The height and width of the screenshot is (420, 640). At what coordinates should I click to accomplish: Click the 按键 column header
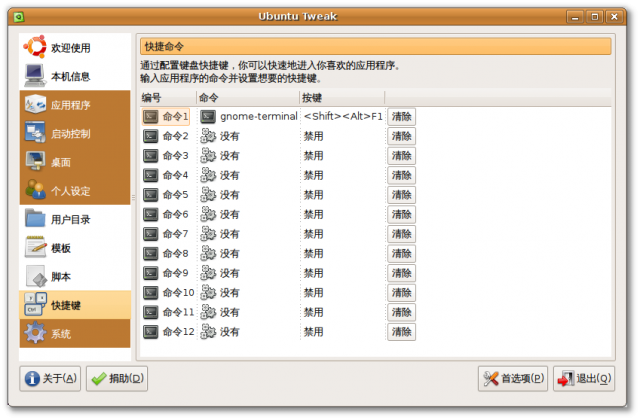342,98
